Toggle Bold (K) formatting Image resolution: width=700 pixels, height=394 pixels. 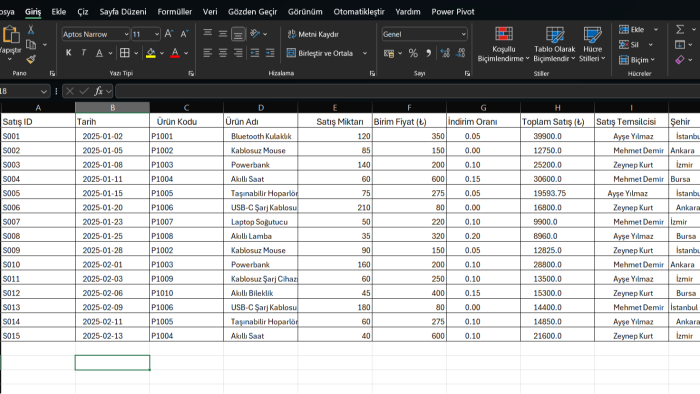coord(68,53)
